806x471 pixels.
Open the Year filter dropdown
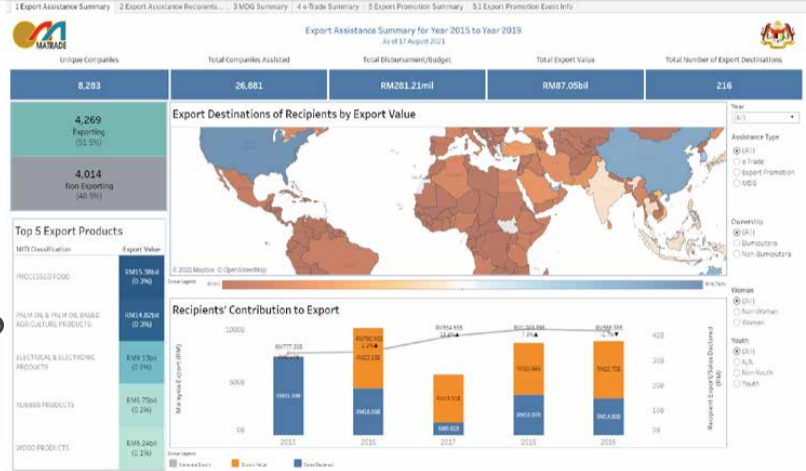point(761,116)
